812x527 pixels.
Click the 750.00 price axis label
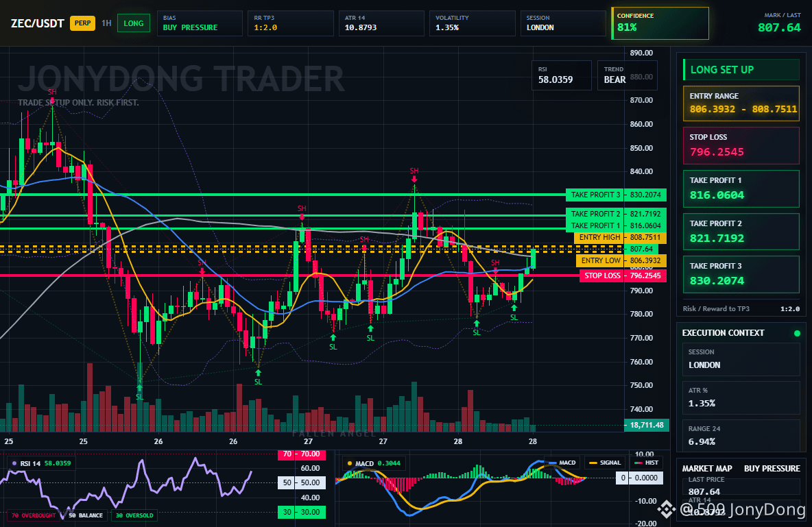pyautogui.click(x=641, y=385)
